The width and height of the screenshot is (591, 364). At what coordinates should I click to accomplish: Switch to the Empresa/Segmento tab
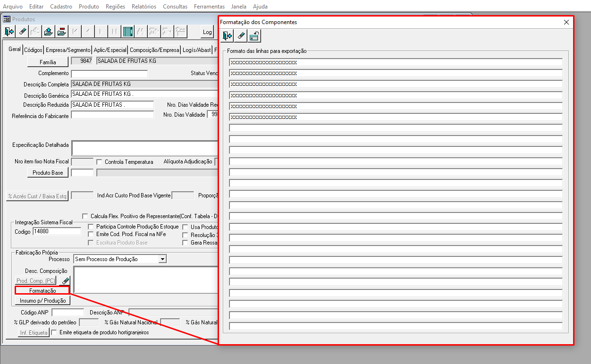(x=68, y=50)
